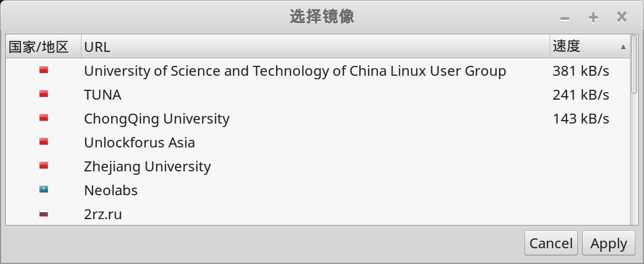Click the flag icon for Zhejiang University
Image resolution: width=644 pixels, height=264 pixels.
click(44, 166)
